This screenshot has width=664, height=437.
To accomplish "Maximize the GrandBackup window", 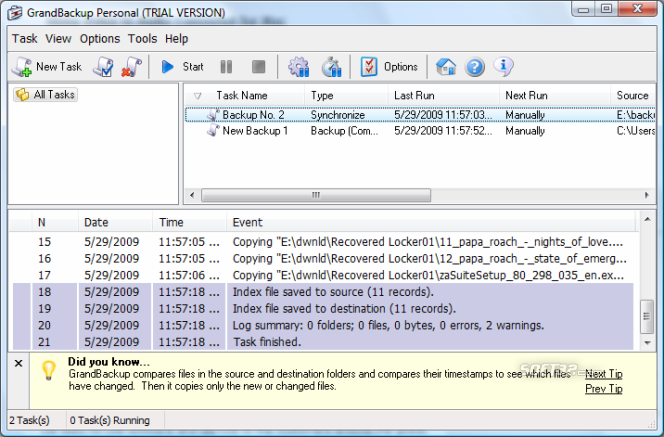I will click(x=606, y=9).
